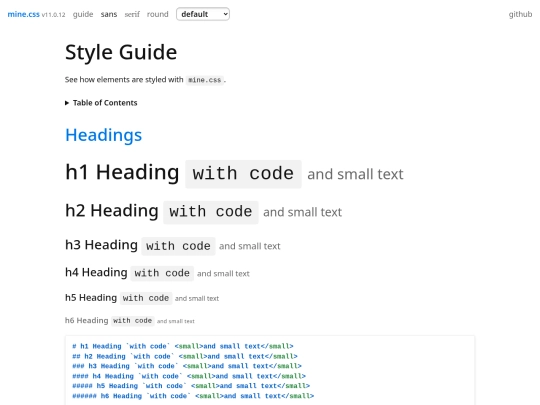Click the h5 Heading text
The width and height of the screenshot is (540, 405).
(x=91, y=298)
